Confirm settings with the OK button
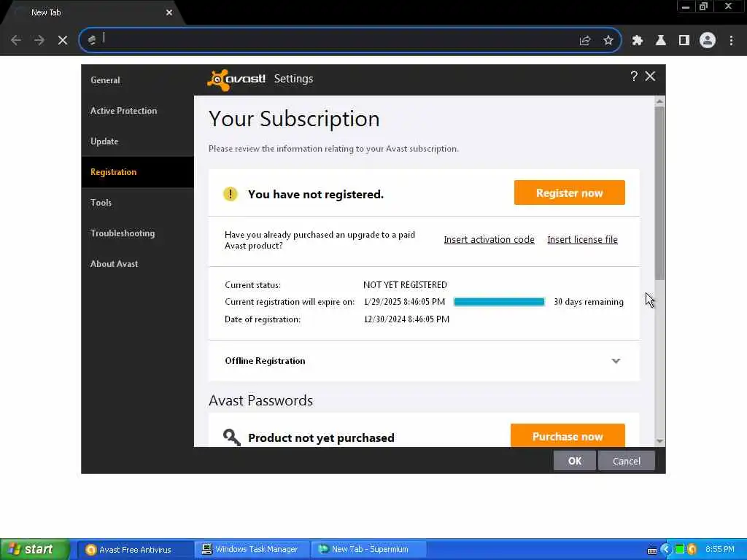 tap(575, 461)
